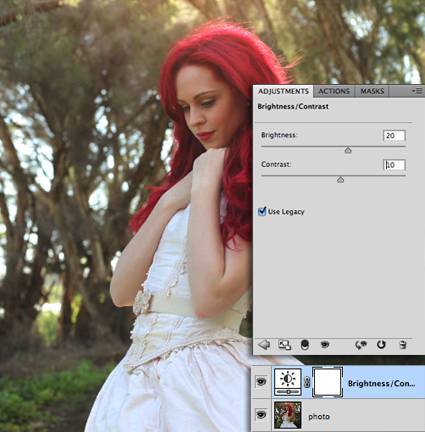Switch to the Masks tab
The image size is (425, 432).
[x=372, y=91]
